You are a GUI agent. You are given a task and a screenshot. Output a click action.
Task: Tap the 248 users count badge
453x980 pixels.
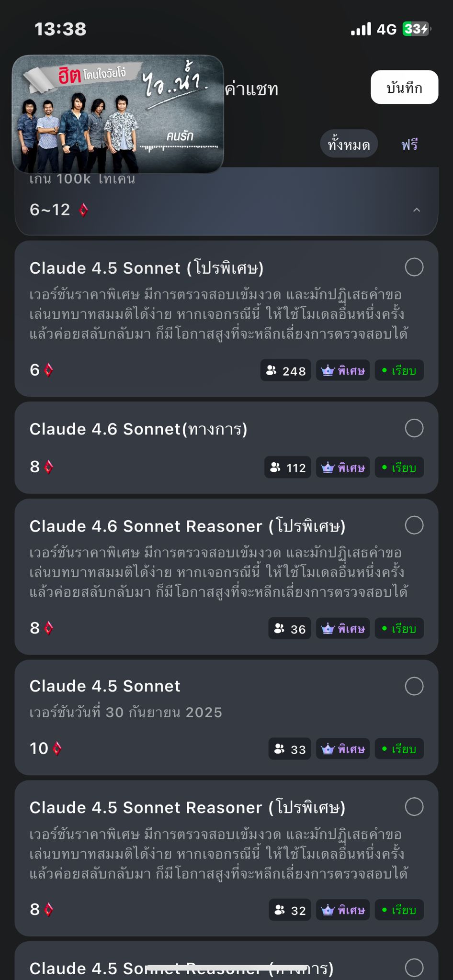[x=286, y=370]
